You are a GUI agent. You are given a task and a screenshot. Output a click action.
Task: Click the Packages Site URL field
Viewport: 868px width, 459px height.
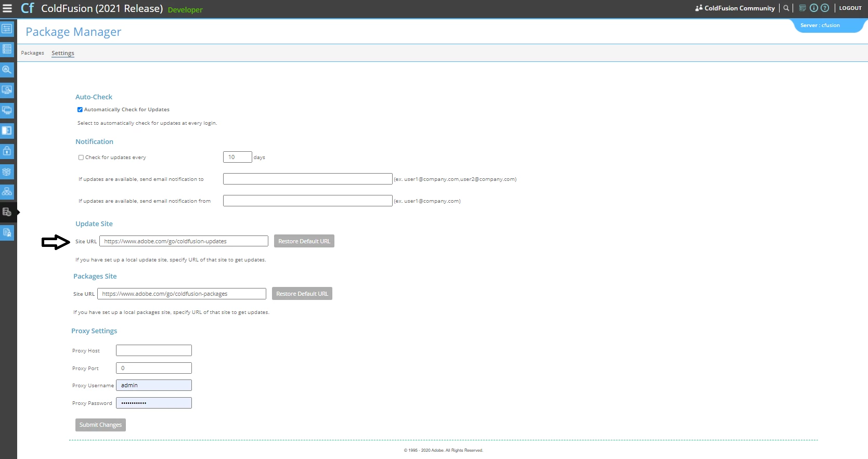tap(182, 294)
